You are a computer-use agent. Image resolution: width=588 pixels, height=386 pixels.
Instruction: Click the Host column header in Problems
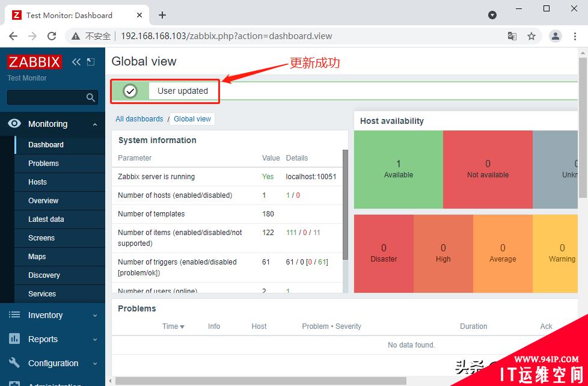[259, 326]
